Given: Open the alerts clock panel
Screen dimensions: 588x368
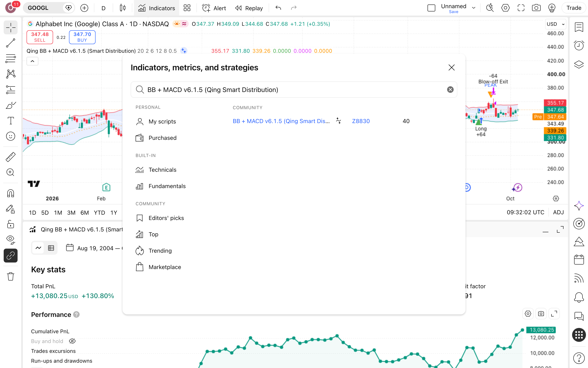Looking at the screenshot, I should (x=579, y=46).
